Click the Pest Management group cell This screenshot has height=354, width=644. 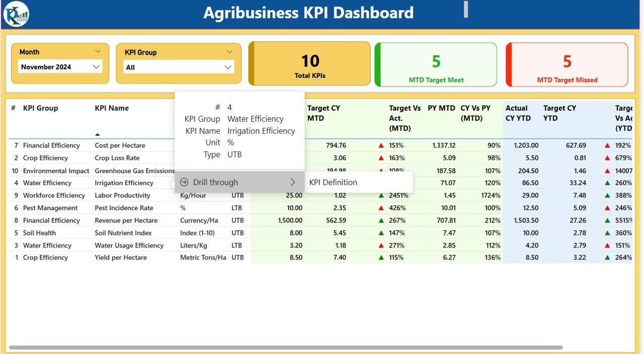click(x=50, y=208)
